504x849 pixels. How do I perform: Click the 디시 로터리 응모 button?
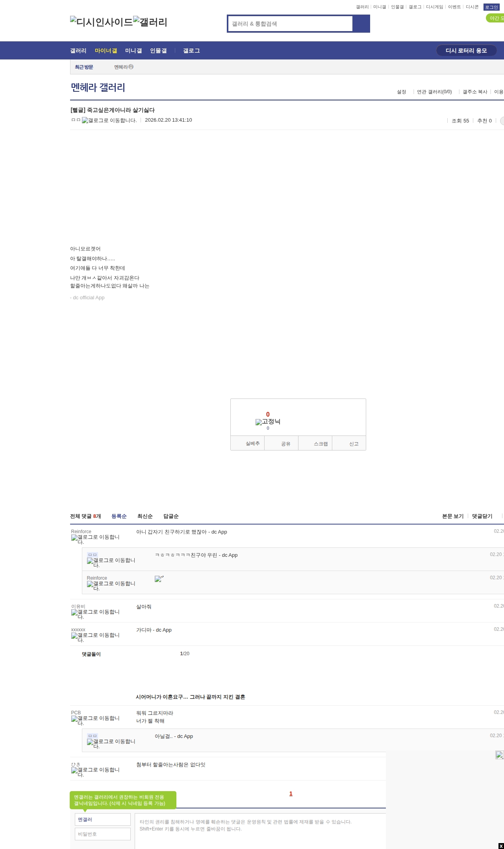[466, 51]
